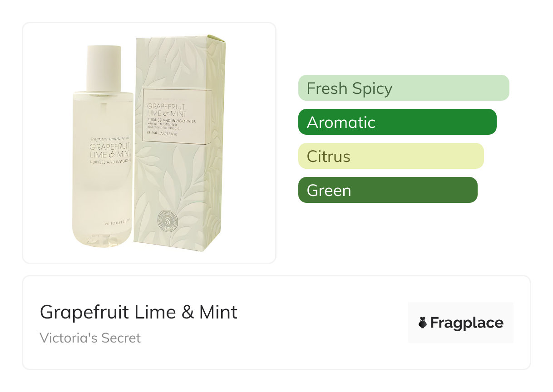This screenshot has width=553, height=392.
Task: Click the green top flap of the box
Action: pos(217,40)
